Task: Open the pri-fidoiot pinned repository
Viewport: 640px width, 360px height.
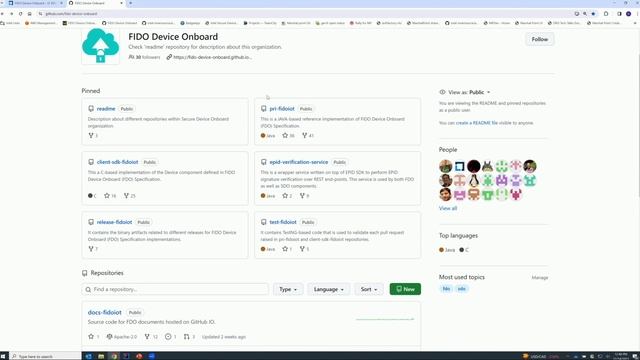Action: 282,109
